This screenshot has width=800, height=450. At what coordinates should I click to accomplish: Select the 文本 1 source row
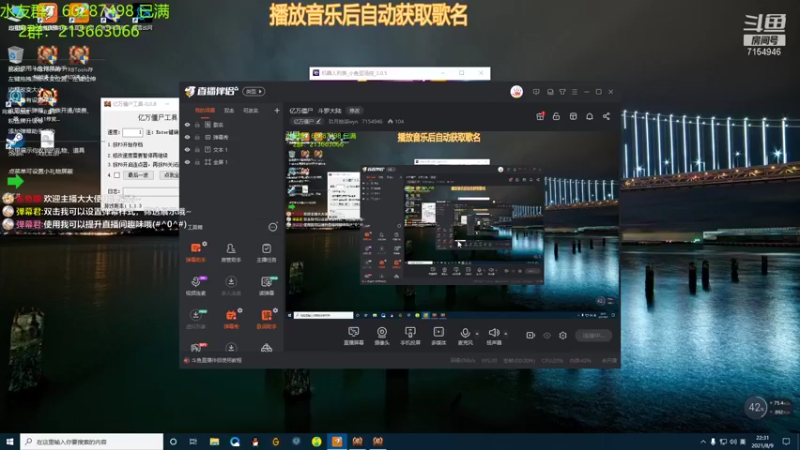231,149
